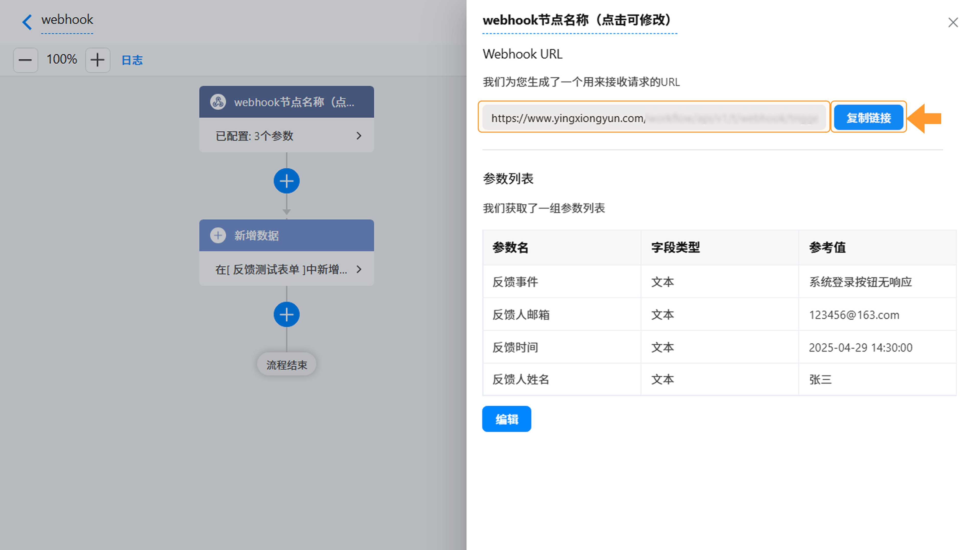Image resolution: width=980 pixels, height=550 pixels.
Task: Copy the URL with 复制链接 button
Action: (868, 118)
